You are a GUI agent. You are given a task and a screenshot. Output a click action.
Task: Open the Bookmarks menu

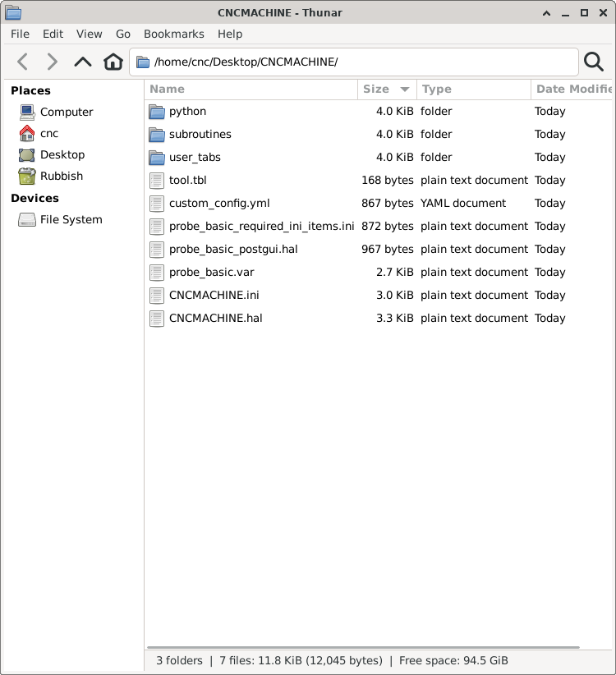tap(174, 34)
